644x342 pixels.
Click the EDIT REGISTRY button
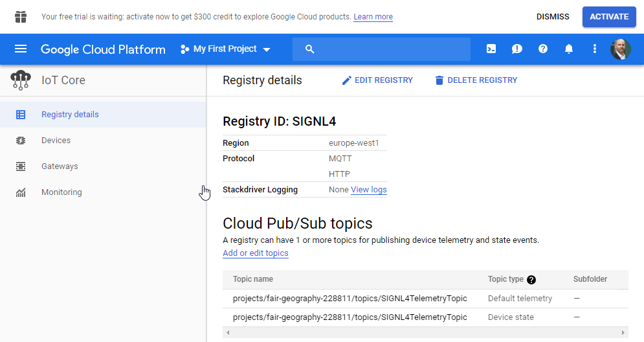377,80
